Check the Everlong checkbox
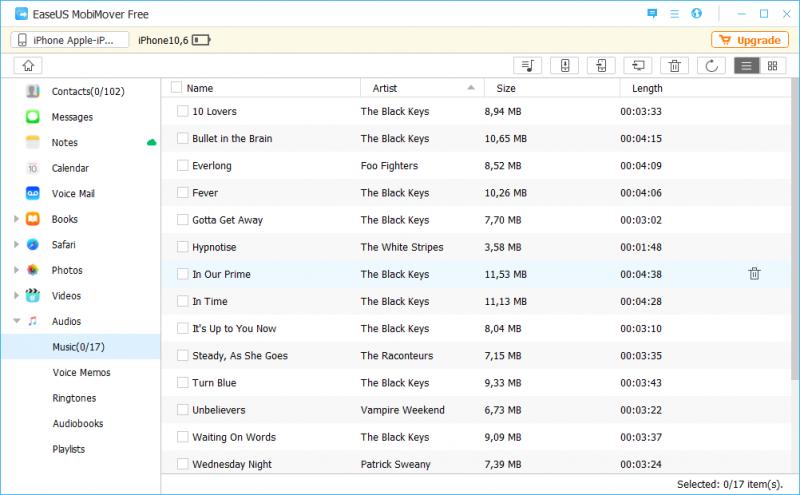800x495 pixels. pos(182,165)
